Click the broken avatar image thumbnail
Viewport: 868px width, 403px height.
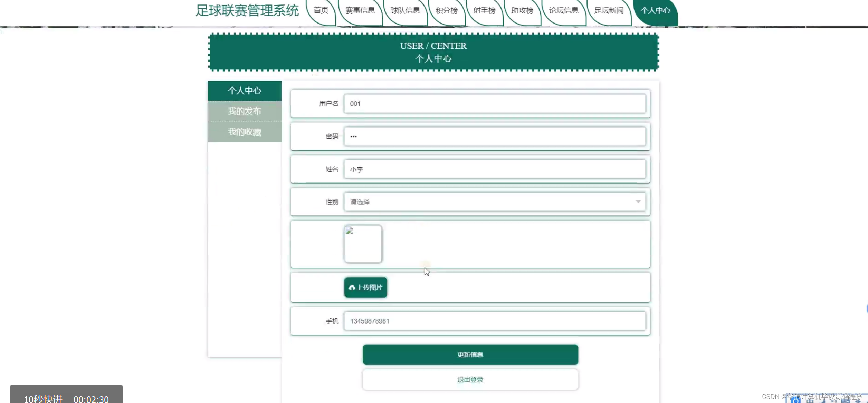[x=363, y=244]
